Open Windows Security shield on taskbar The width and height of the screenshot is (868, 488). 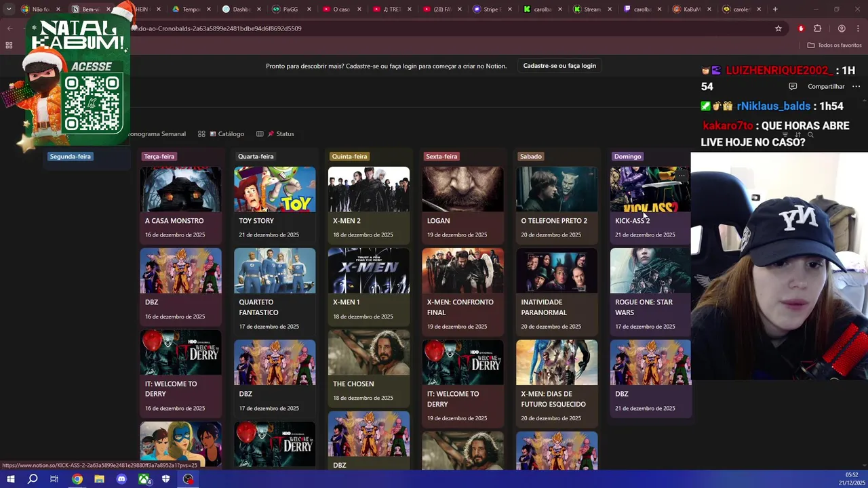166,479
